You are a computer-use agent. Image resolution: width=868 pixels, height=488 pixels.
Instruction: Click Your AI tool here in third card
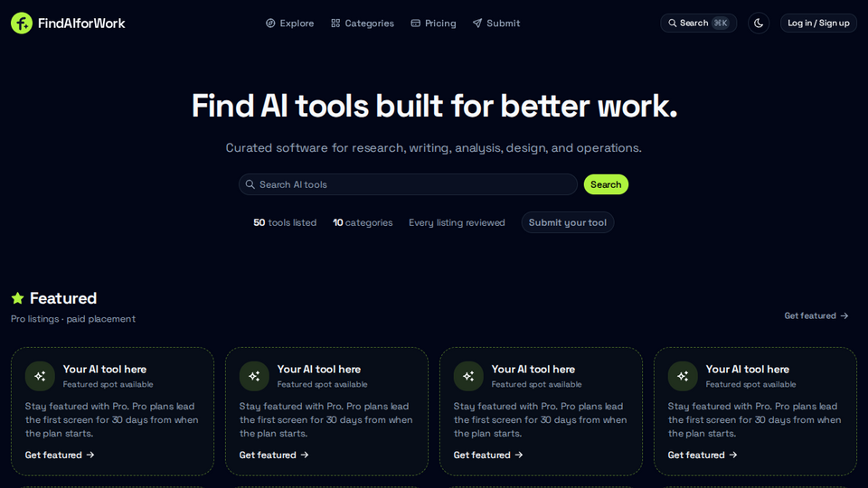533,369
